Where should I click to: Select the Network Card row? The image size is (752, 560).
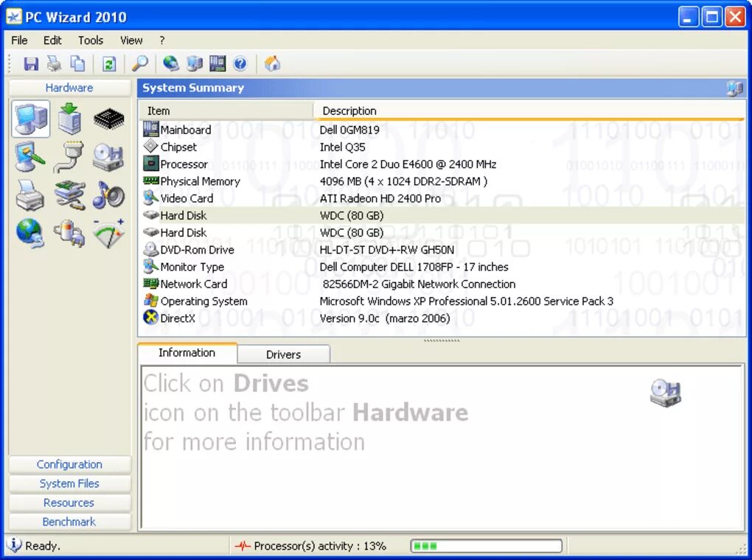coord(442,284)
